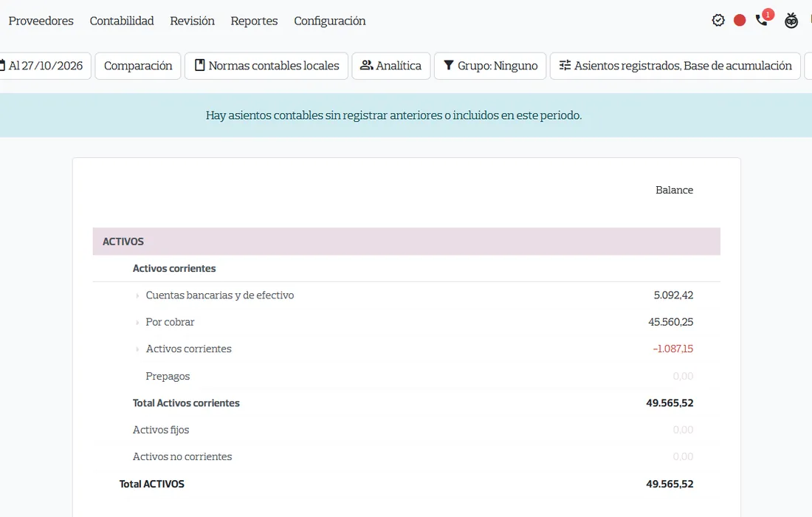The width and height of the screenshot is (812, 517).
Task: Click Activos no corrientes 0,00 value
Action: click(x=683, y=457)
